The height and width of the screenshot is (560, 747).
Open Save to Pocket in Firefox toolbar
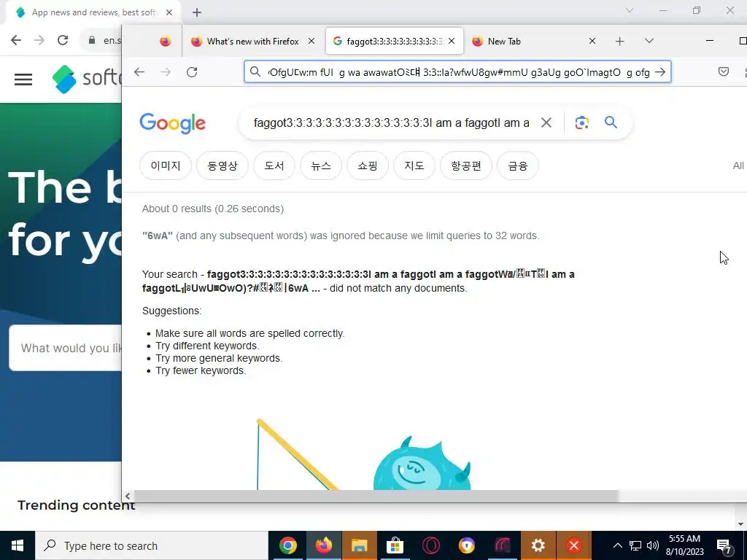coord(723,72)
